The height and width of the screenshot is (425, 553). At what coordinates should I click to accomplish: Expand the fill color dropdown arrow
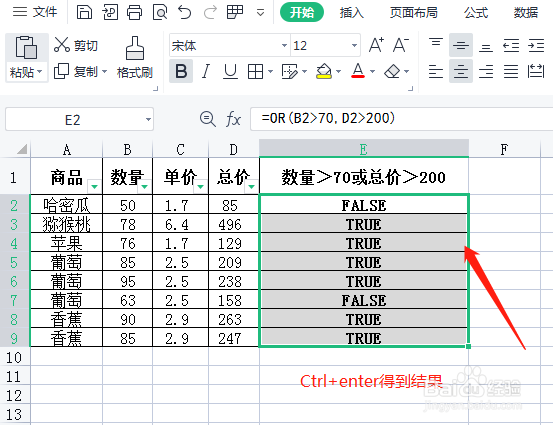339,72
